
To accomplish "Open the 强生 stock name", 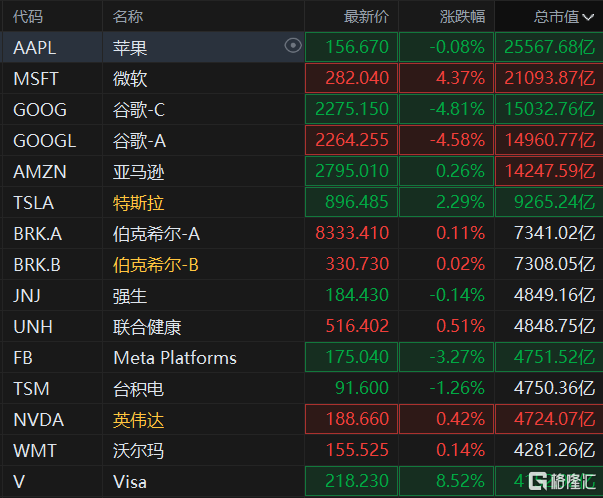I will [x=130, y=296].
